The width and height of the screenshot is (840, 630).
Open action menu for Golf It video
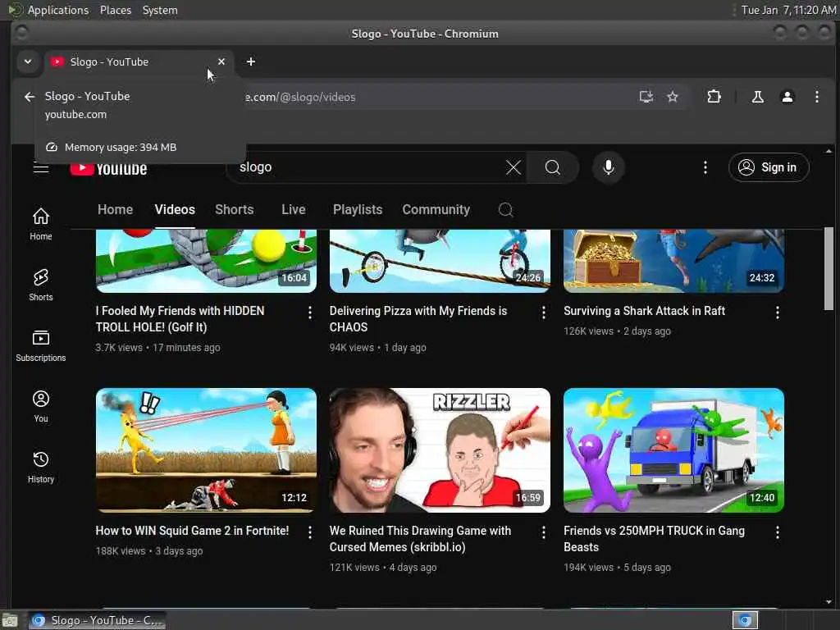point(309,313)
